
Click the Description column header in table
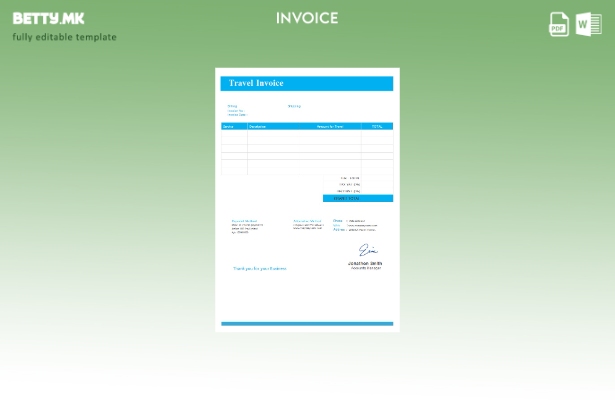click(258, 126)
